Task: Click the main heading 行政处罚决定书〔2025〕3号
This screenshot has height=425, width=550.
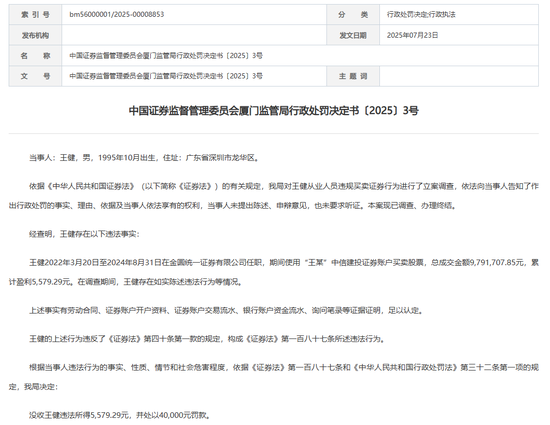Action: (x=274, y=110)
